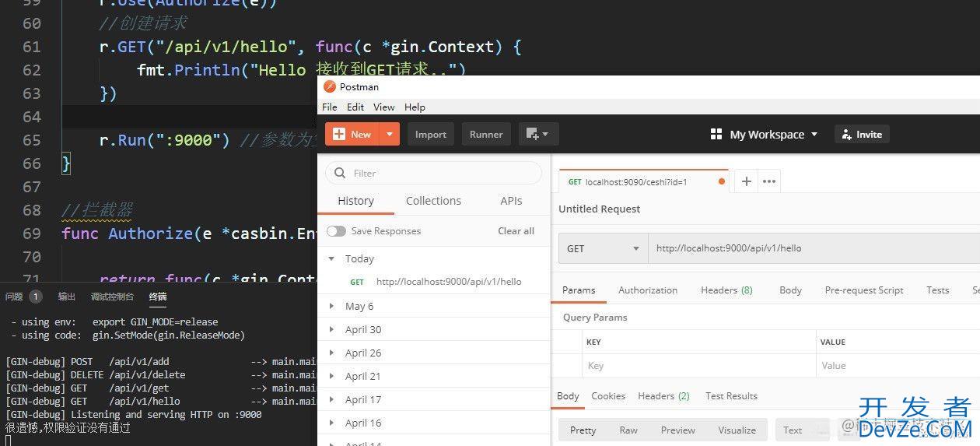
Task: Expand the May 6 history group
Action: 332,306
